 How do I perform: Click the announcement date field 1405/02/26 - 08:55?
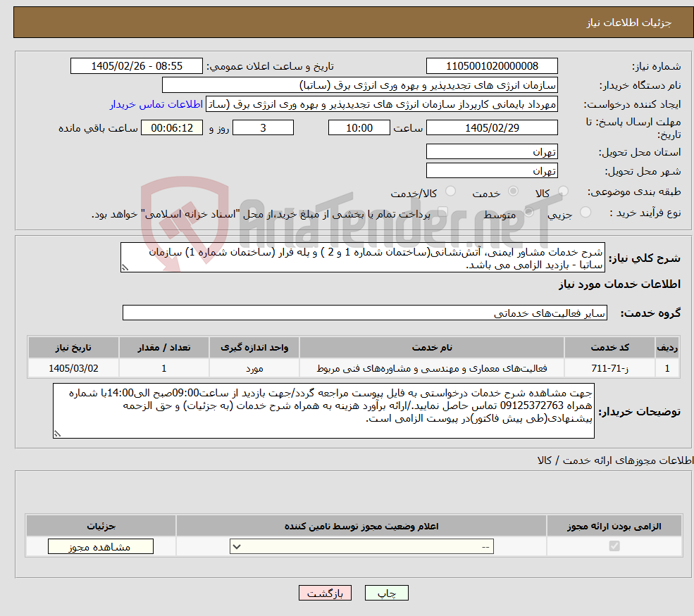click(x=136, y=66)
